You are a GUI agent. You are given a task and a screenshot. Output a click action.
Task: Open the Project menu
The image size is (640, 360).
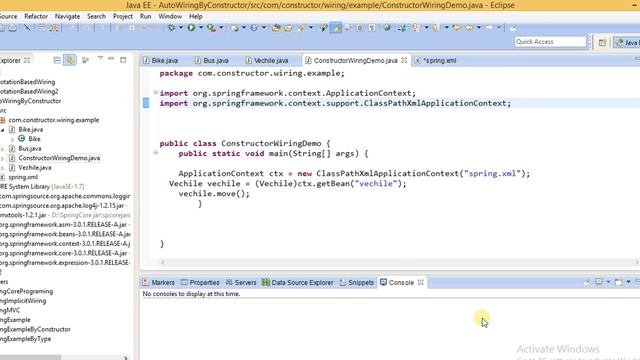click(123, 16)
